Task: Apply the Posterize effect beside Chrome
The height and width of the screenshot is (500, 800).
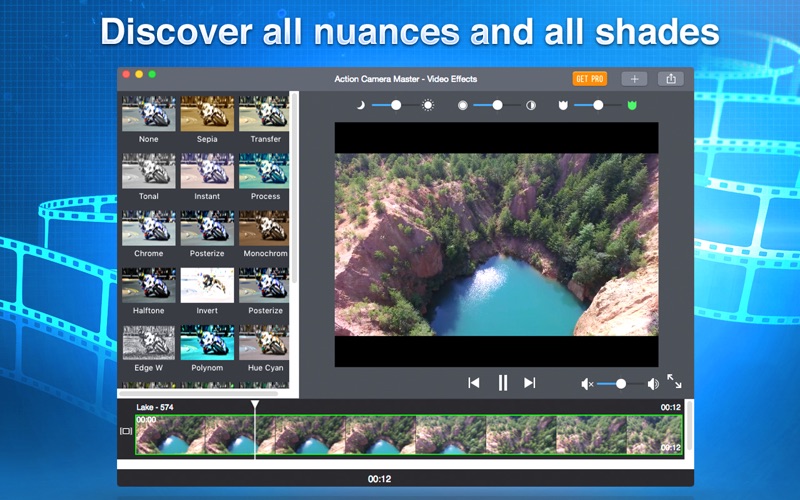Action: [x=207, y=228]
